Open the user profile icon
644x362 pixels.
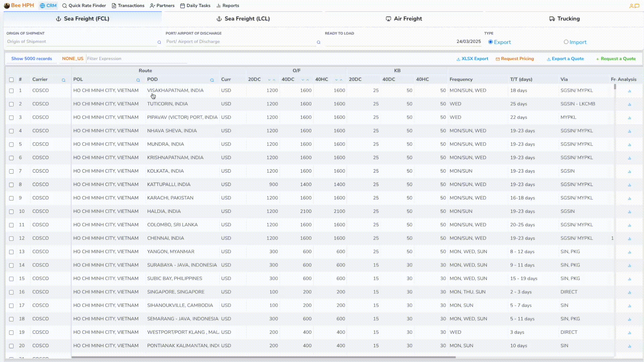(631, 6)
